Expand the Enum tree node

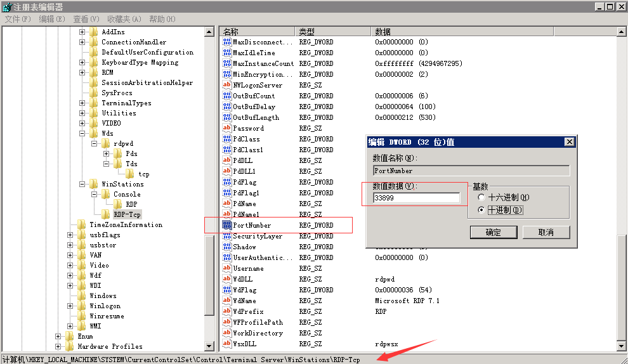click(58, 336)
